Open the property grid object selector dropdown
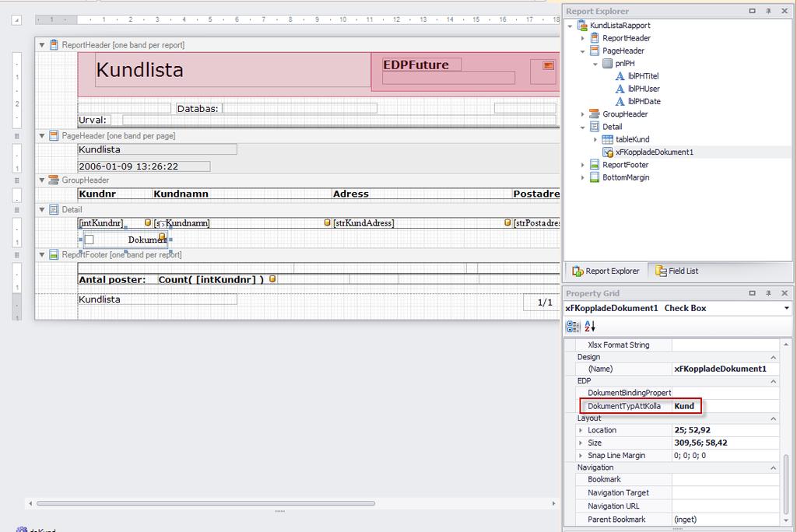Screen dimensions: 797x532 point(786,308)
